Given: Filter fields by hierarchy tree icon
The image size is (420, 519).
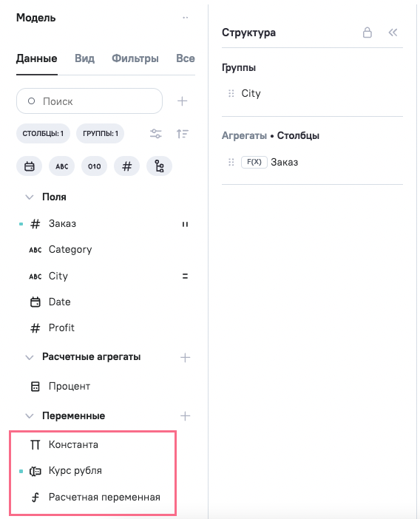Looking at the screenshot, I should 159,166.
